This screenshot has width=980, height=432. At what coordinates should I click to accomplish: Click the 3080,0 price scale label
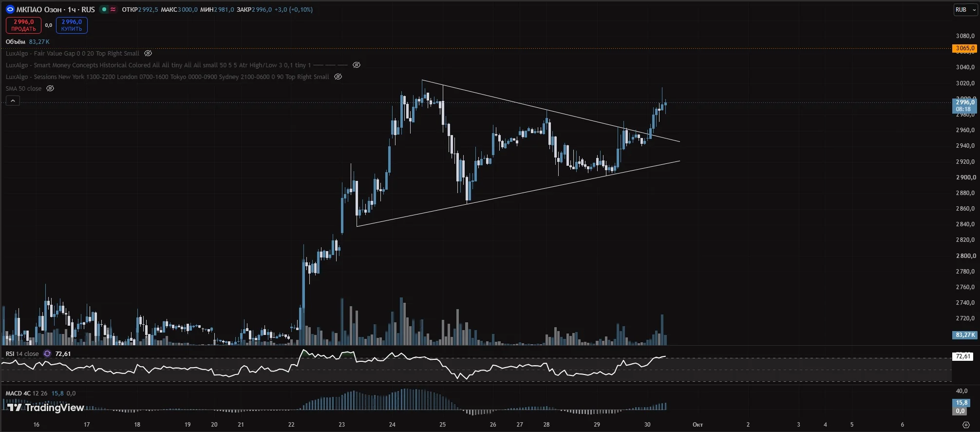tap(965, 36)
